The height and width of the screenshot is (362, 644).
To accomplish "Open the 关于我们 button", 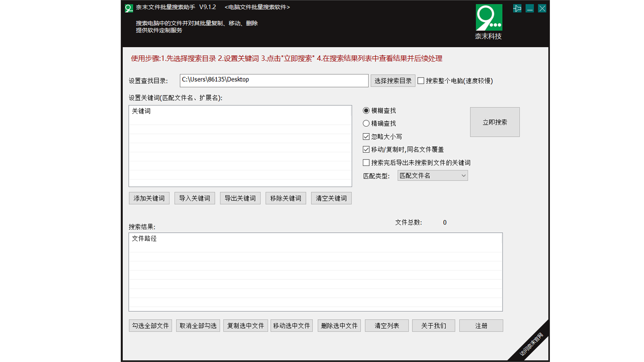I will click(x=434, y=326).
